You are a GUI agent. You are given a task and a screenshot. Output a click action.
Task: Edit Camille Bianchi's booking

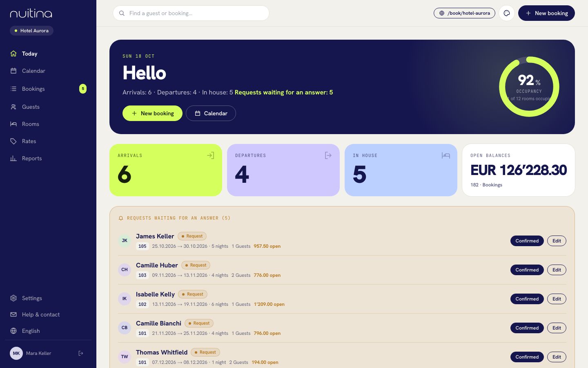point(557,328)
